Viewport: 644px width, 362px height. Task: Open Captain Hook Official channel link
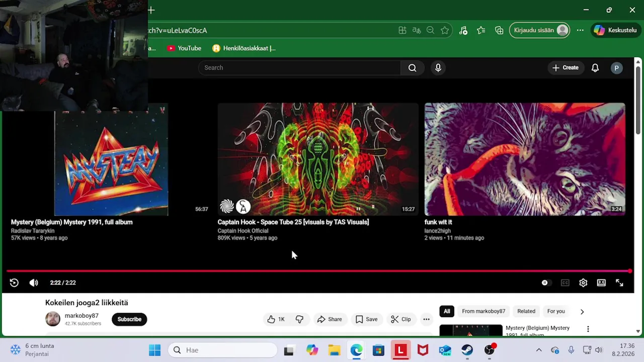(x=243, y=231)
